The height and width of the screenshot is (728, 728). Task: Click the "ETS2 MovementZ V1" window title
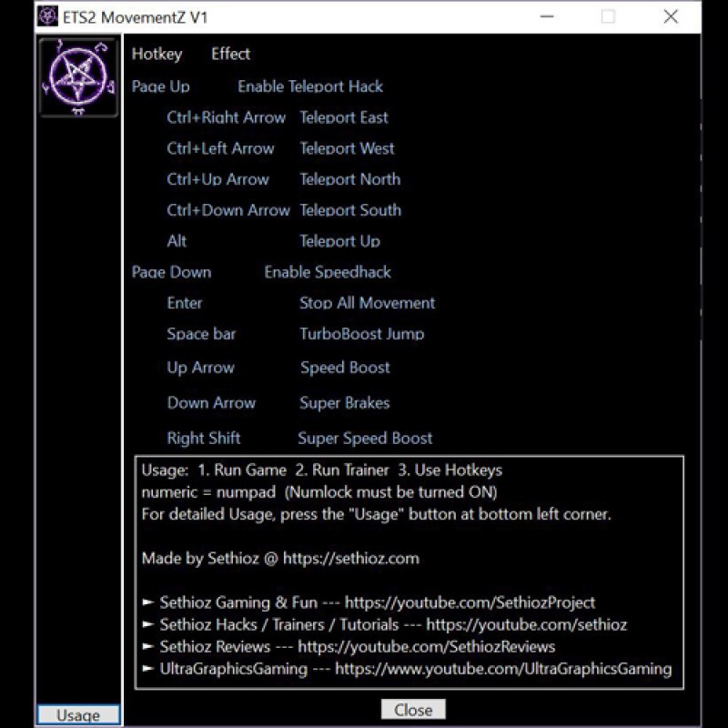(135, 17)
